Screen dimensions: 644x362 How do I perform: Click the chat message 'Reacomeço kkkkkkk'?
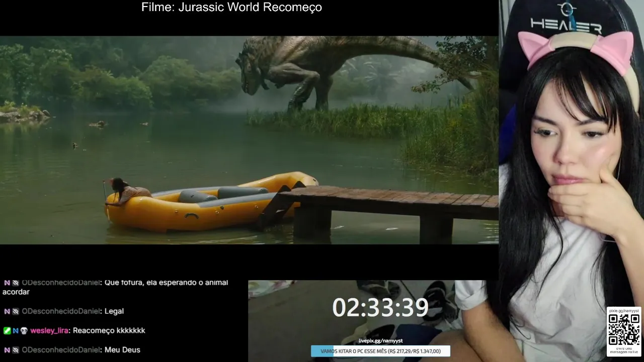tap(109, 331)
